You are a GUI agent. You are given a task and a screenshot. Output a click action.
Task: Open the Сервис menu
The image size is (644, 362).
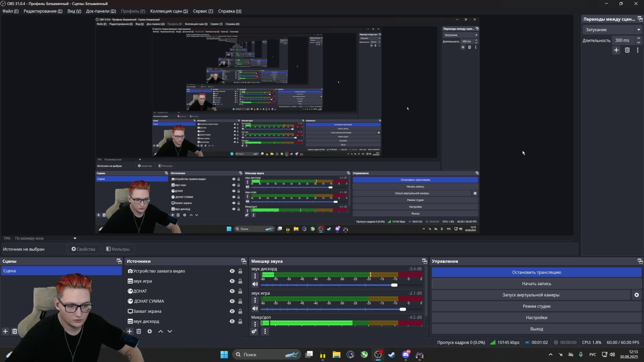pyautogui.click(x=203, y=11)
